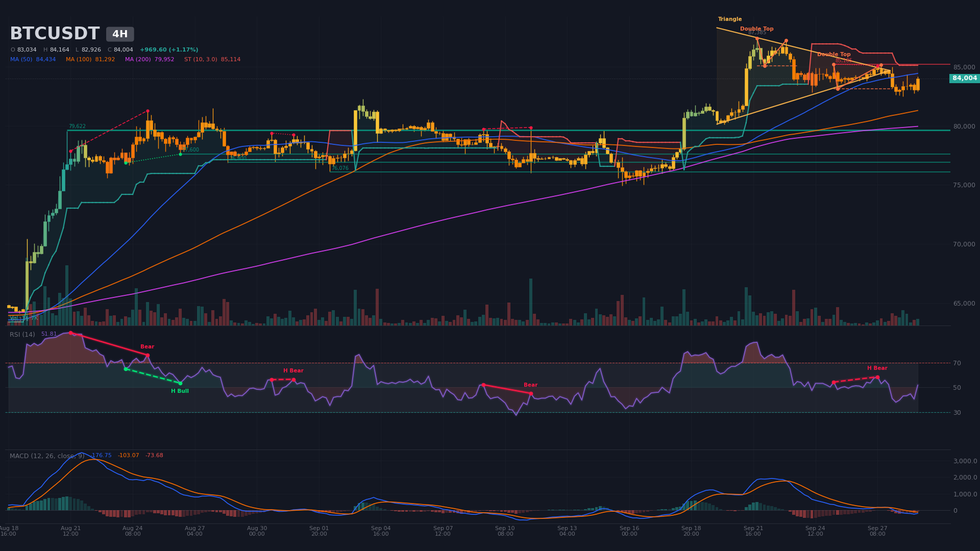Click the Sep 16 00:00 time label
Screen dimensions: 980x551
coord(629,531)
